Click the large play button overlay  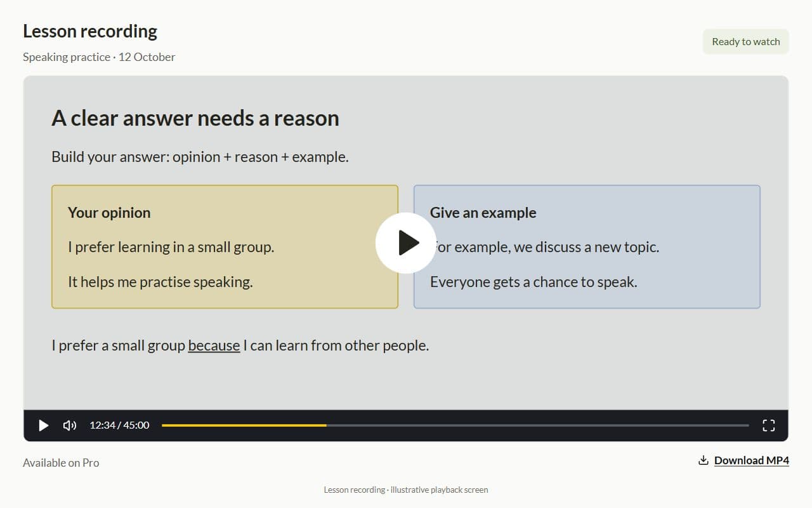coord(406,243)
